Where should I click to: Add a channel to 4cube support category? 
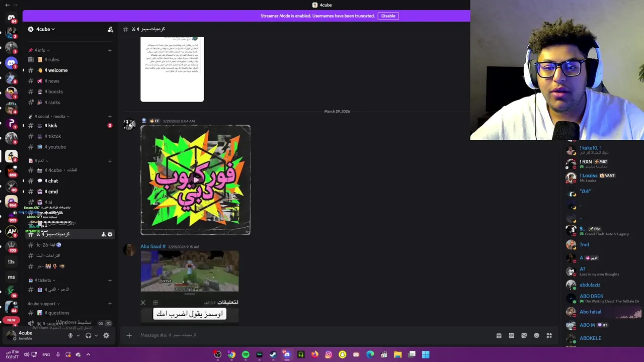(x=110, y=304)
